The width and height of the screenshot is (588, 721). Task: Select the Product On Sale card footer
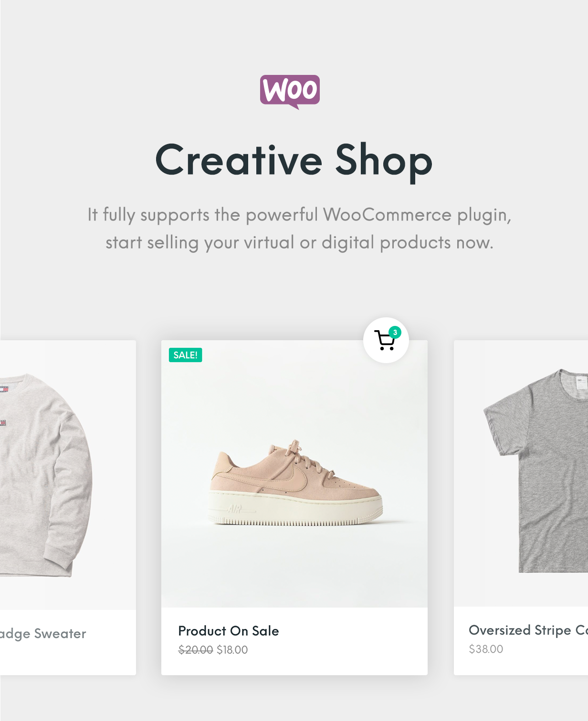294,641
